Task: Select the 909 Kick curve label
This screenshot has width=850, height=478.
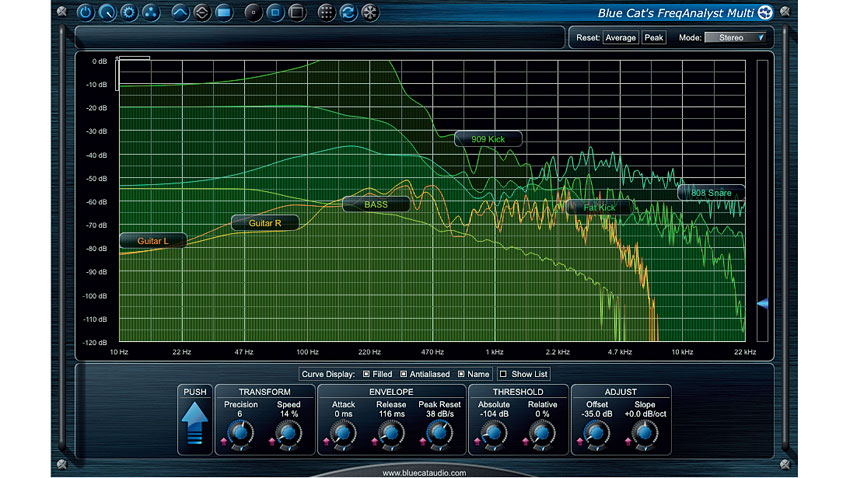Action: pos(488,139)
